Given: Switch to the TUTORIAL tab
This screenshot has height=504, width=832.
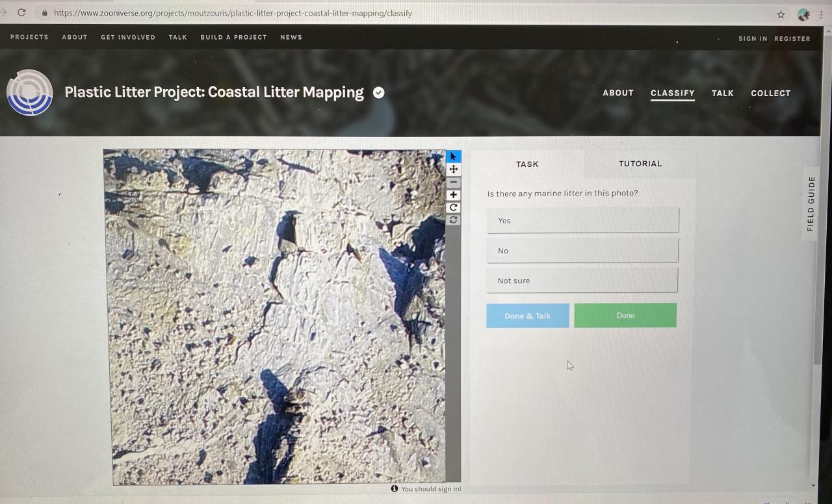Looking at the screenshot, I should 640,164.
